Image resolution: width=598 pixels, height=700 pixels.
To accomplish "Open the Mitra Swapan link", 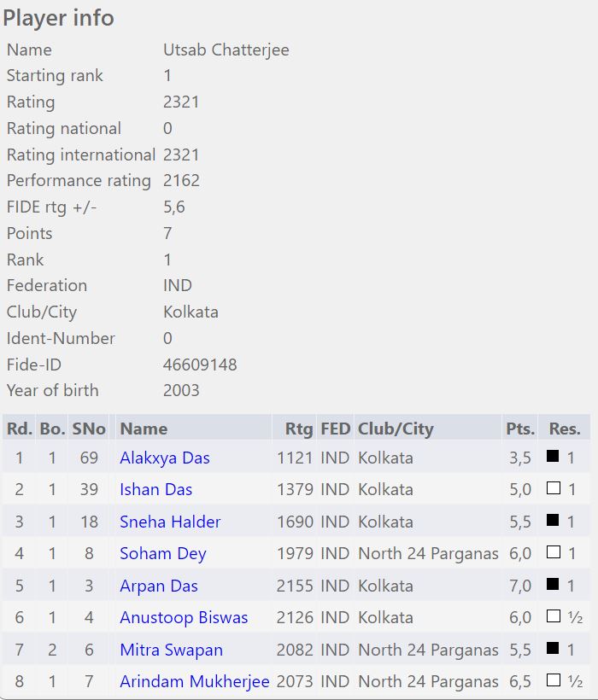I will 171,650.
